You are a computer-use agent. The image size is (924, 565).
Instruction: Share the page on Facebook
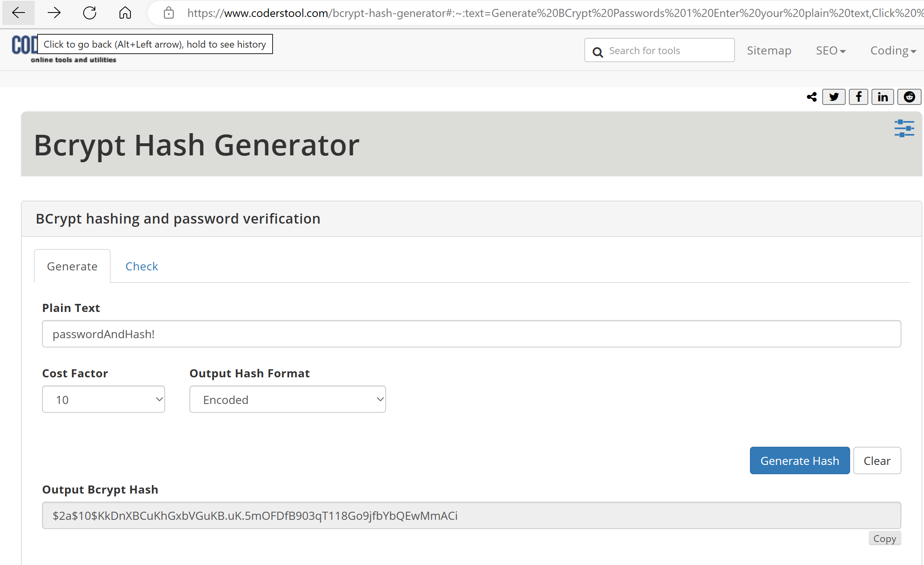coord(859,96)
